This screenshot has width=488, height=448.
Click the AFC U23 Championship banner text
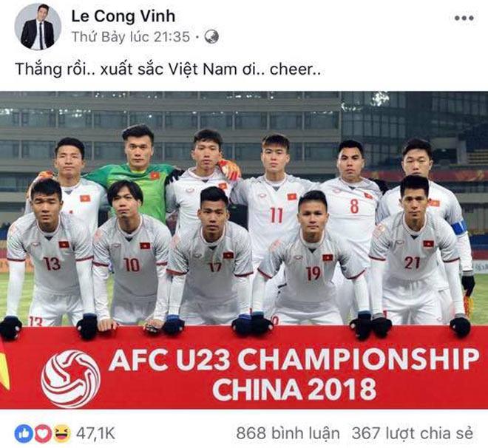294,375
